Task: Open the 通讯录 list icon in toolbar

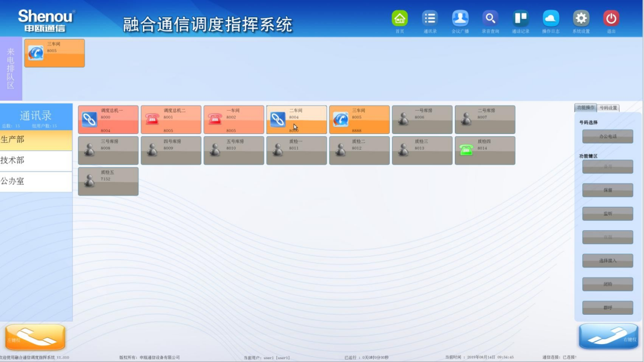Action: pyautogui.click(x=429, y=19)
